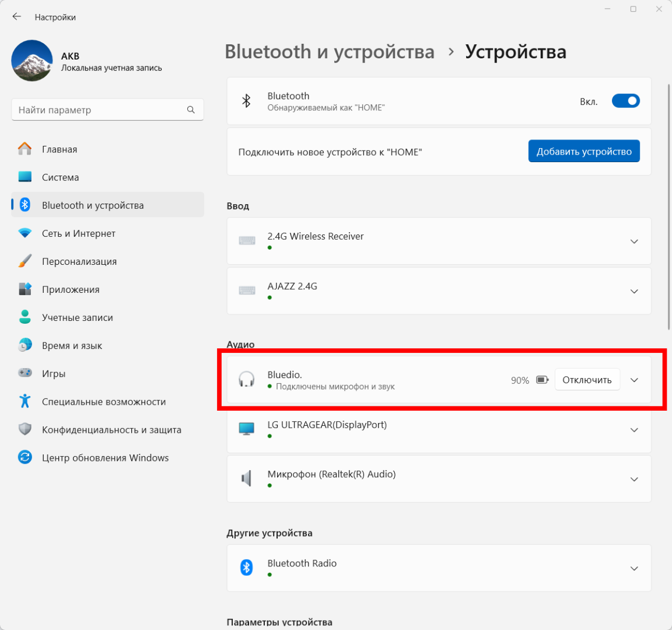This screenshot has width=672, height=630.
Task: Click 'Локальная учетная запись' text
Action: click(x=111, y=68)
